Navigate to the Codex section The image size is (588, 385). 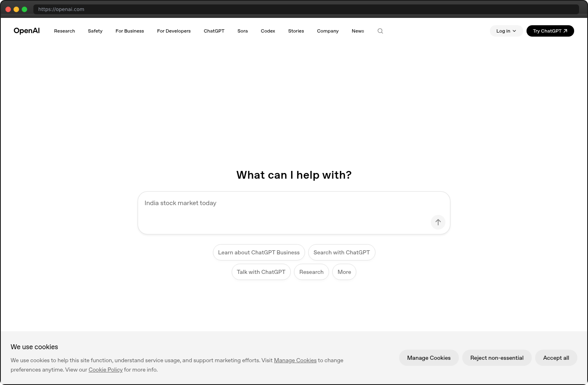tap(268, 31)
